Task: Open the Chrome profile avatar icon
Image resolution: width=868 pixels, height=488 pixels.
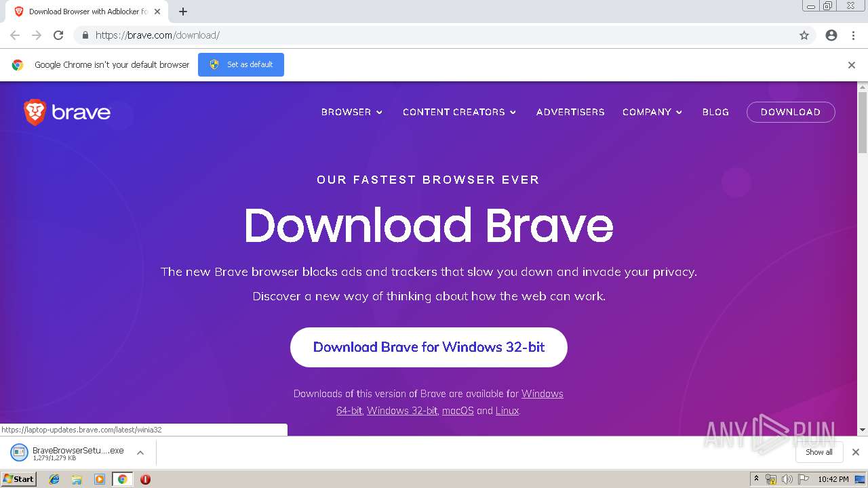Action: tap(831, 35)
